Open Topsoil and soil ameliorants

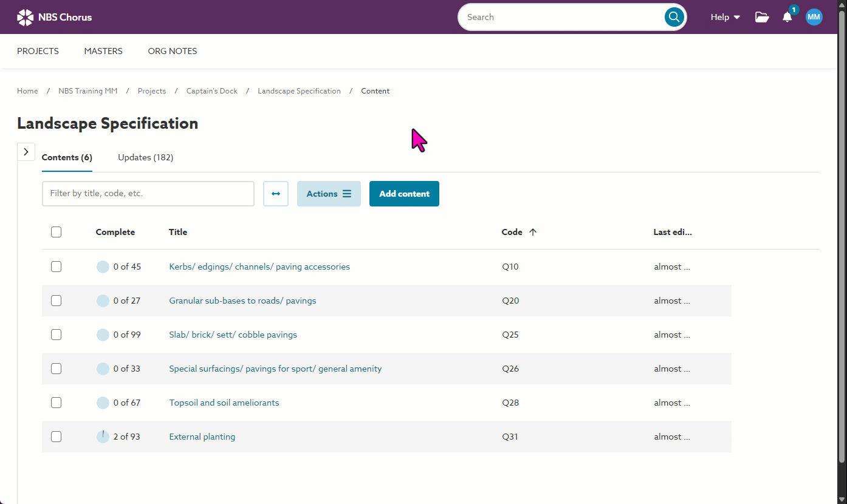coord(224,403)
